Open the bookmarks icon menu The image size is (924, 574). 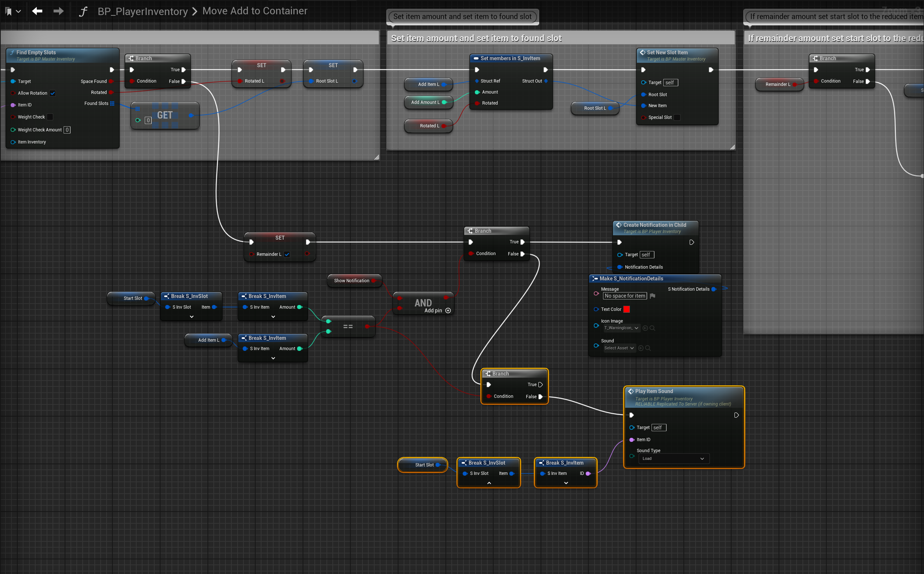pos(12,11)
